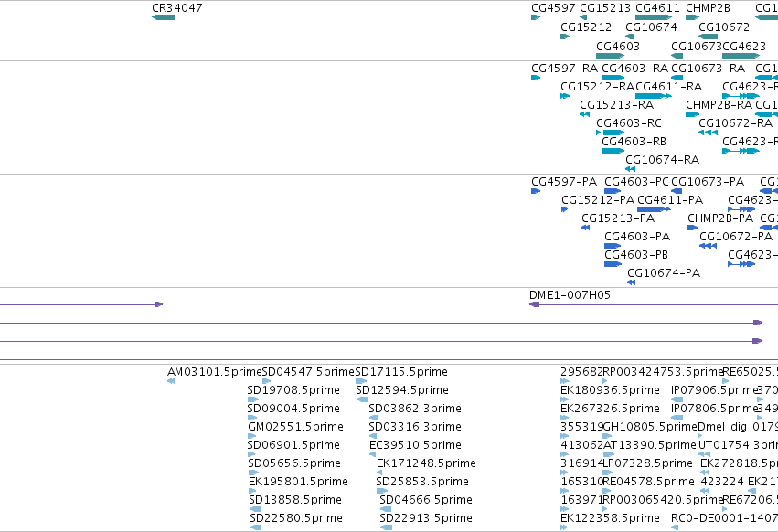Select the EK195801.5prime EST label

coord(298,482)
